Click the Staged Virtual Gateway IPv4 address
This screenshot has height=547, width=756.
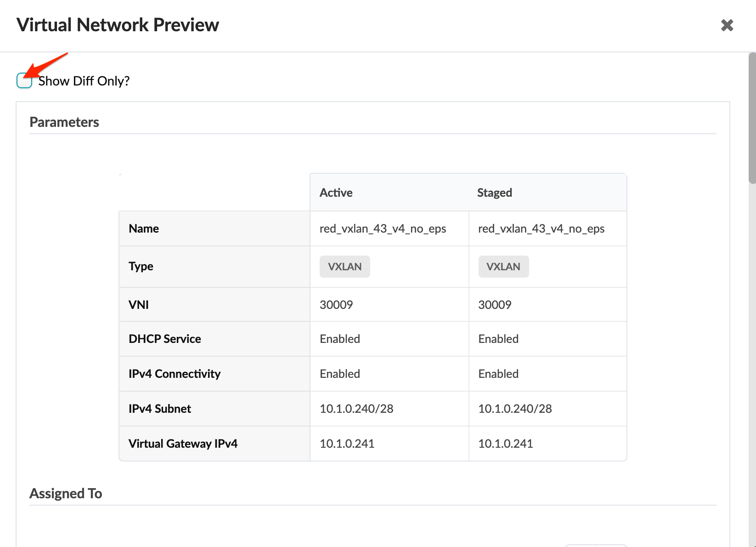click(505, 444)
